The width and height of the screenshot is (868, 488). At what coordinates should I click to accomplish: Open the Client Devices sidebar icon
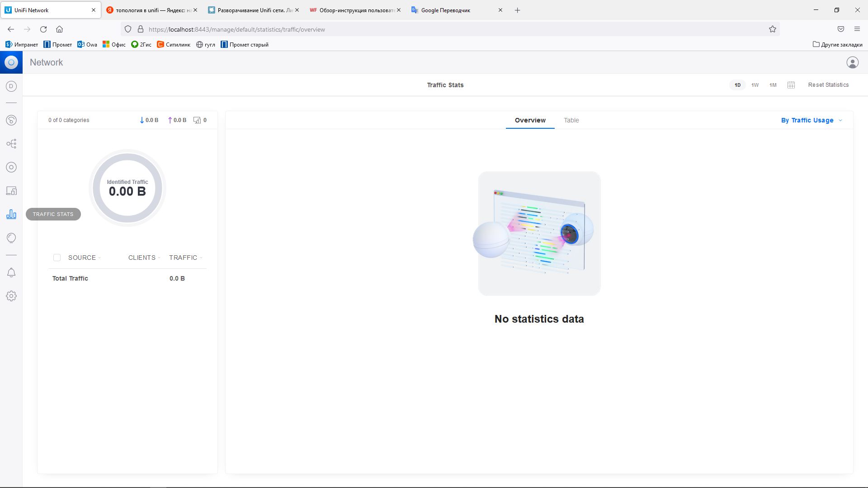click(11, 191)
